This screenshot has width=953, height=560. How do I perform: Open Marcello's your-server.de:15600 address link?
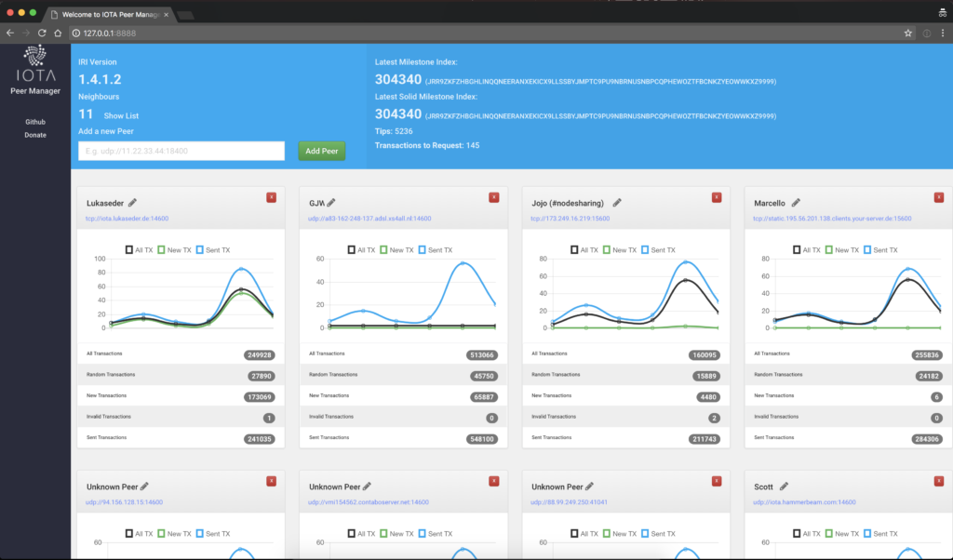pos(832,219)
